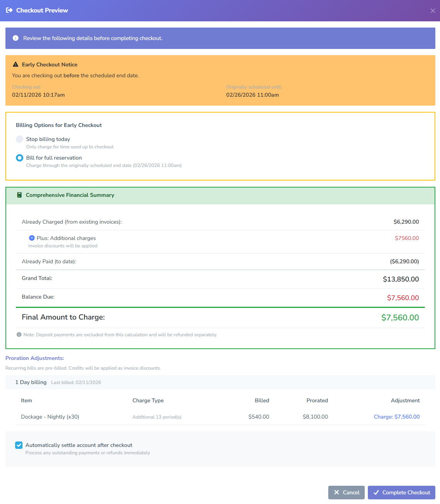Viewport: 440px width, 504px height.
Task: Click the Early Checkout warning triangle icon
Action: click(x=16, y=64)
